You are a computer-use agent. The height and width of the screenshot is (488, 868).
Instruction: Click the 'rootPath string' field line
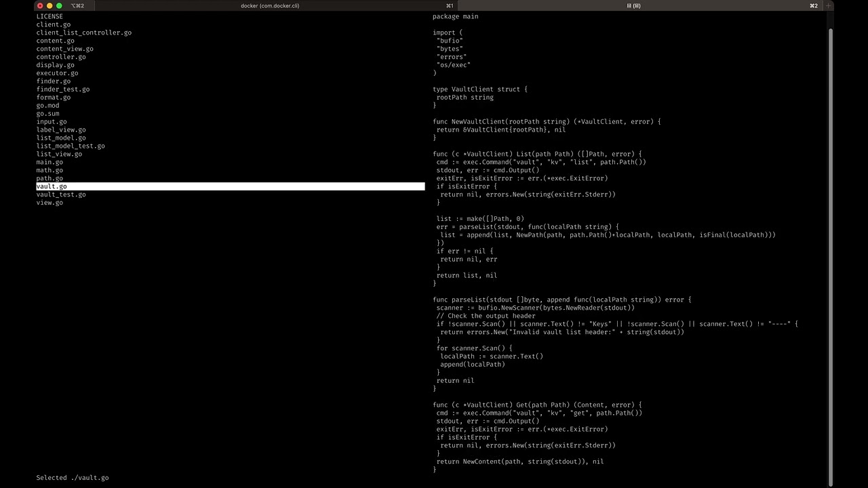tap(465, 98)
